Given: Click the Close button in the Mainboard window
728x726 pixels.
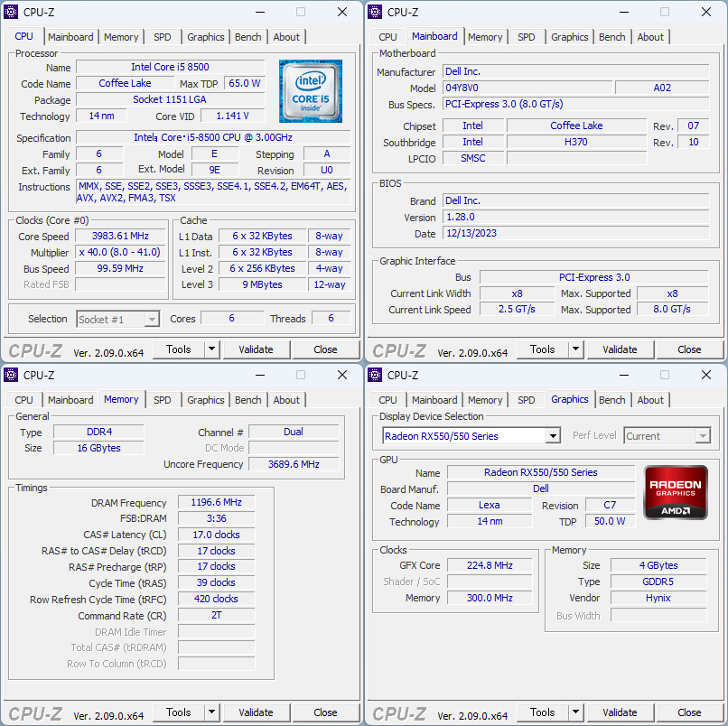Looking at the screenshot, I should (689, 349).
